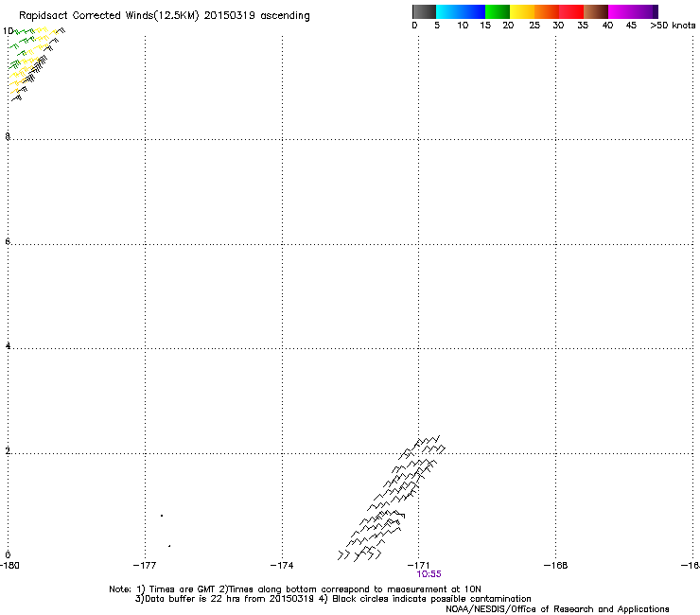The image size is (700, 615).
Task: Click the latitude '4' axis label
Action: click(8, 345)
